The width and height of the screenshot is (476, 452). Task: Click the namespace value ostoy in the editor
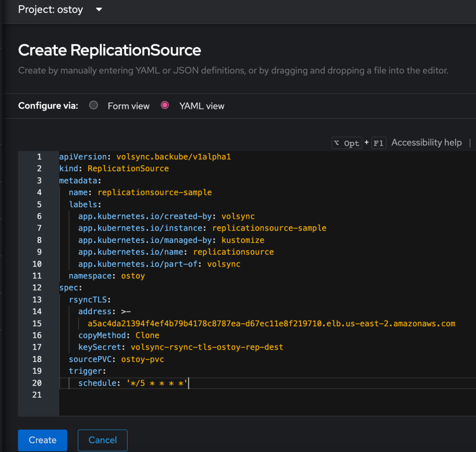133,276
